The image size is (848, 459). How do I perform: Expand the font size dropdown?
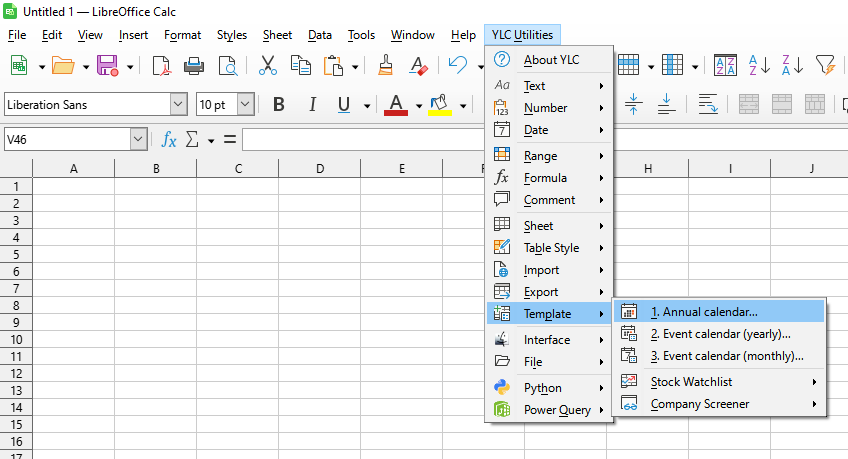tap(246, 104)
